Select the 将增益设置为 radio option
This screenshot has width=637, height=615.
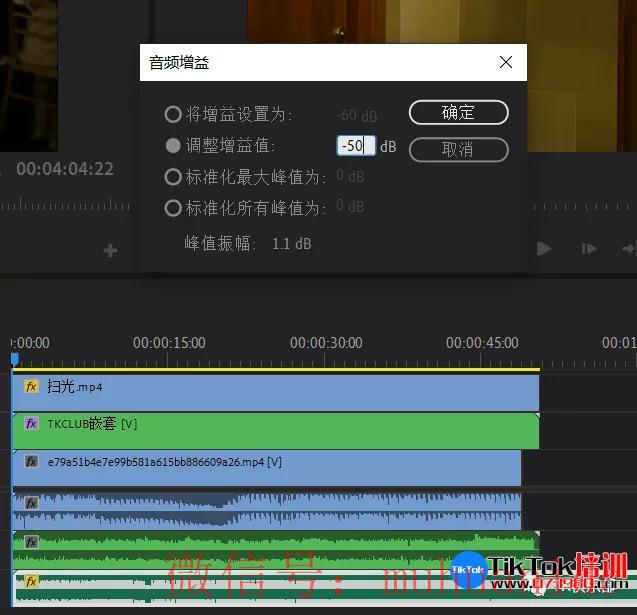pyautogui.click(x=173, y=115)
